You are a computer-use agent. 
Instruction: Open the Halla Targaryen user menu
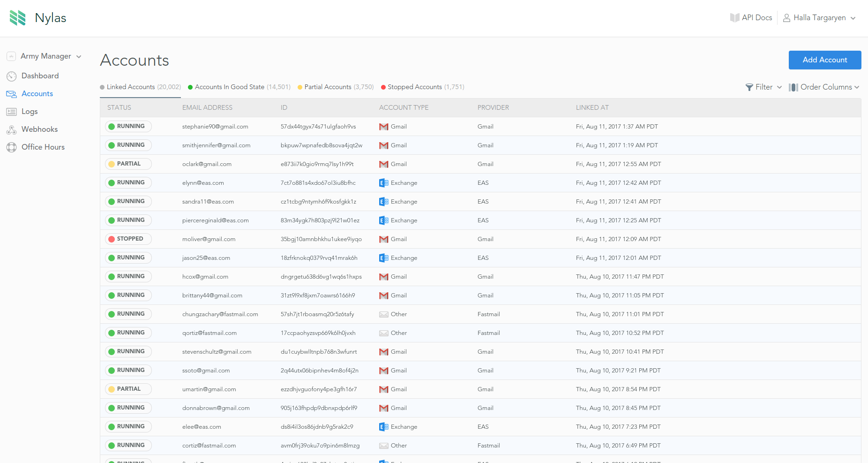(x=819, y=18)
